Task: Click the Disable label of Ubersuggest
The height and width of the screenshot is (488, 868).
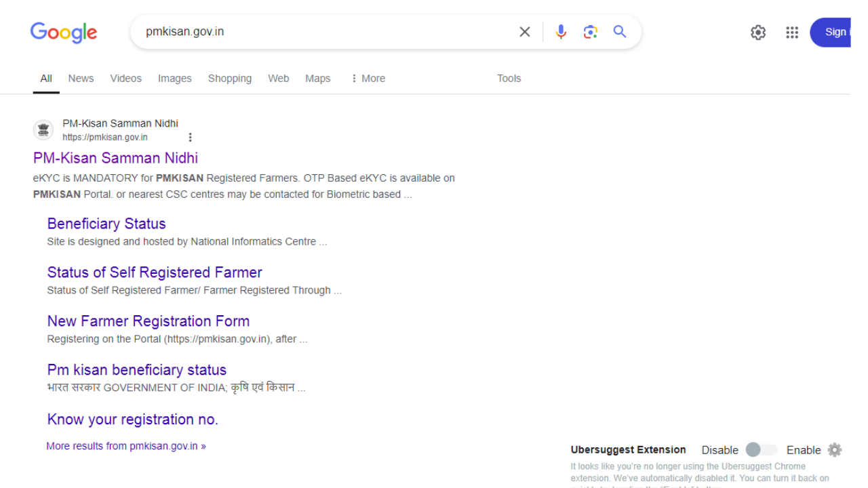Action: pyautogui.click(x=719, y=450)
